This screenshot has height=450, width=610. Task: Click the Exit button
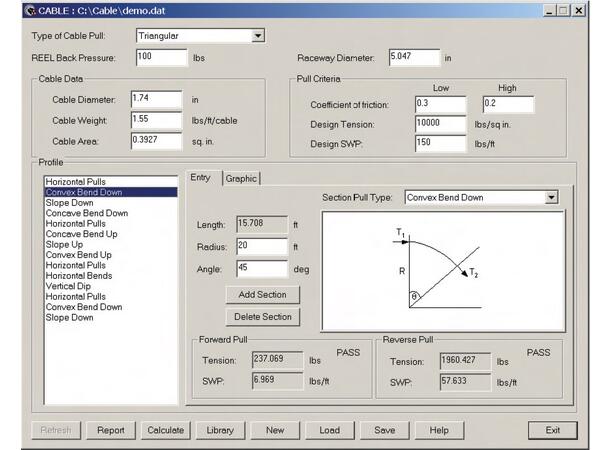pos(553,430)
